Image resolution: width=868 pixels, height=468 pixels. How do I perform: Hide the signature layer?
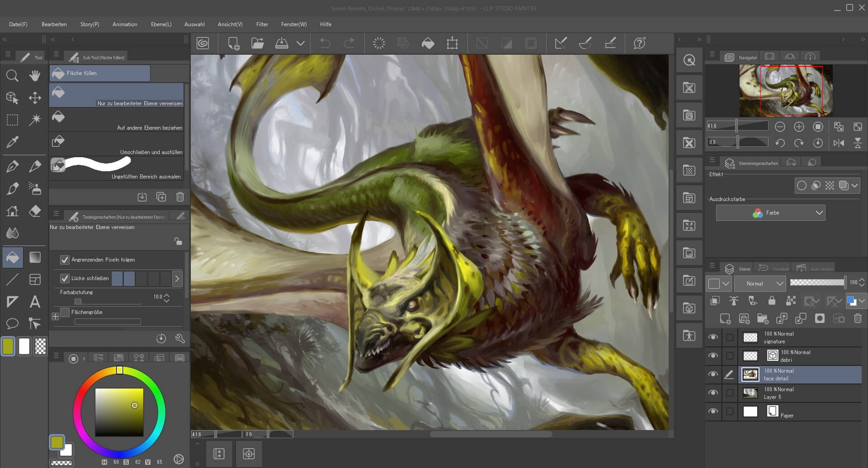pyautogui.click(x=713, y=337)
